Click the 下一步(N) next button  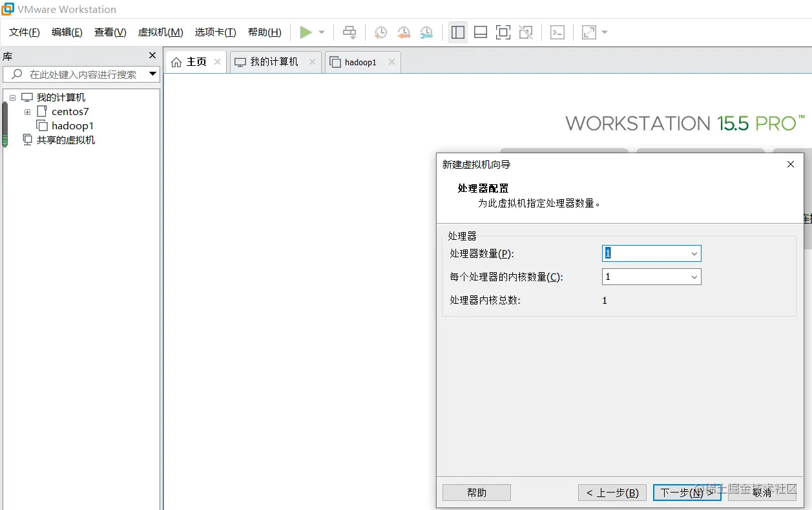[687, 493]
